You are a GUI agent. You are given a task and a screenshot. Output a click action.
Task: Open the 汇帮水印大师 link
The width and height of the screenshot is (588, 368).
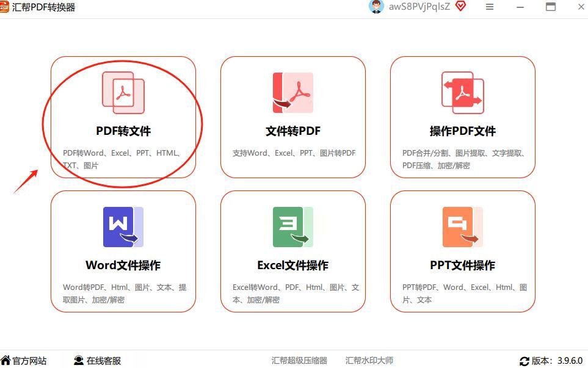click(369, 360)
